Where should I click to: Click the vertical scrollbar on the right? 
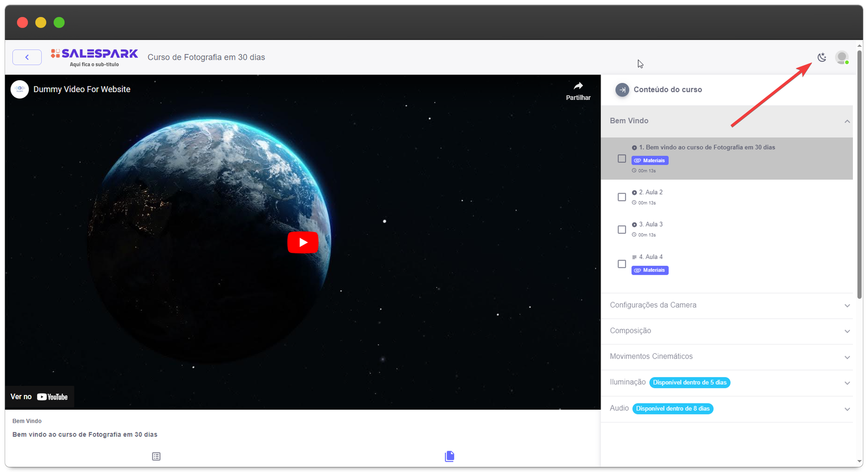pos(859,174)
